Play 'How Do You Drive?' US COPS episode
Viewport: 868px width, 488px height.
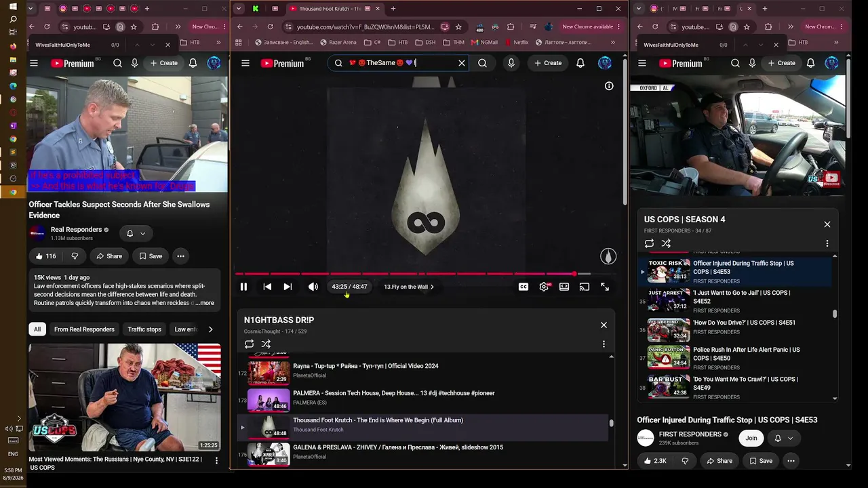[735, 331]
